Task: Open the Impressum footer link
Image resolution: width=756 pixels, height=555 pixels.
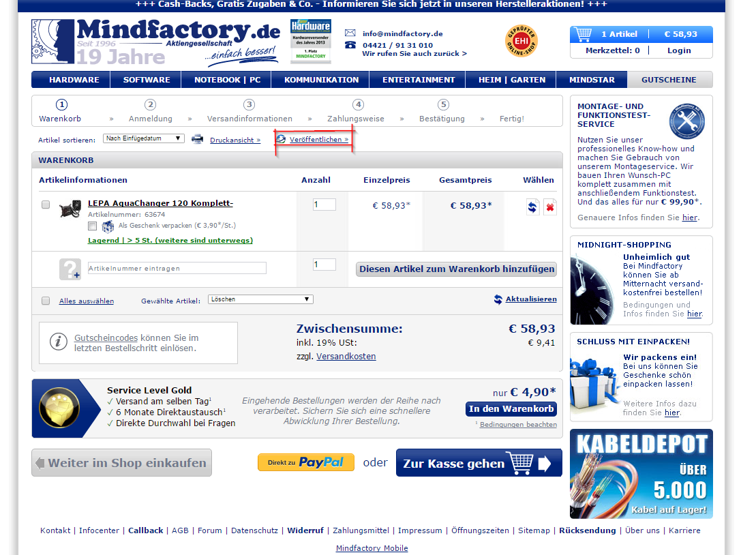Action: pos(420,530)
